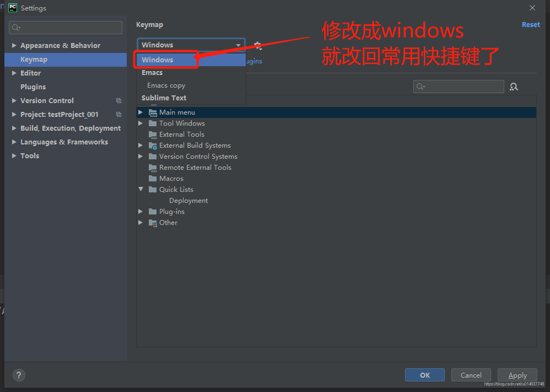
Task: Click the Project testProject_001 copy icon
Action: [x=119, y=115]
